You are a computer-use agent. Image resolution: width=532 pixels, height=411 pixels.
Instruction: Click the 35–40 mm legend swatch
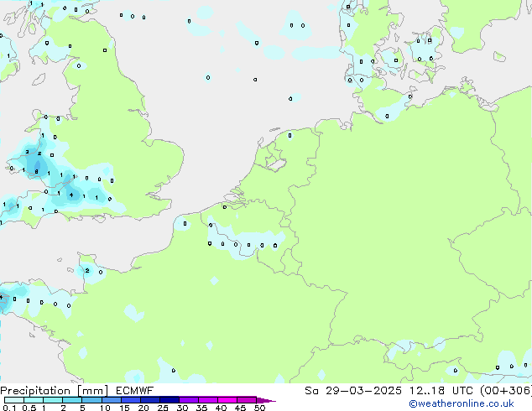208,400
